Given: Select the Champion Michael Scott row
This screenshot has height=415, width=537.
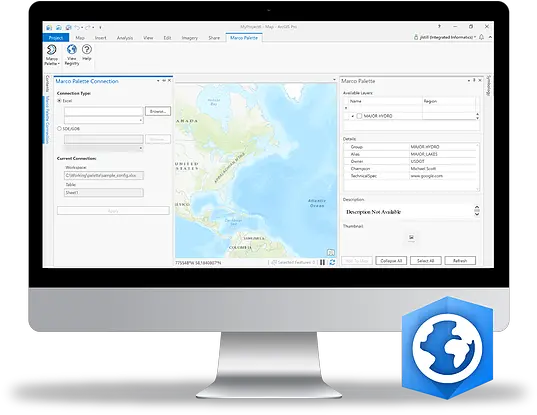Looking at the screenshot, I should click(410, 168).
